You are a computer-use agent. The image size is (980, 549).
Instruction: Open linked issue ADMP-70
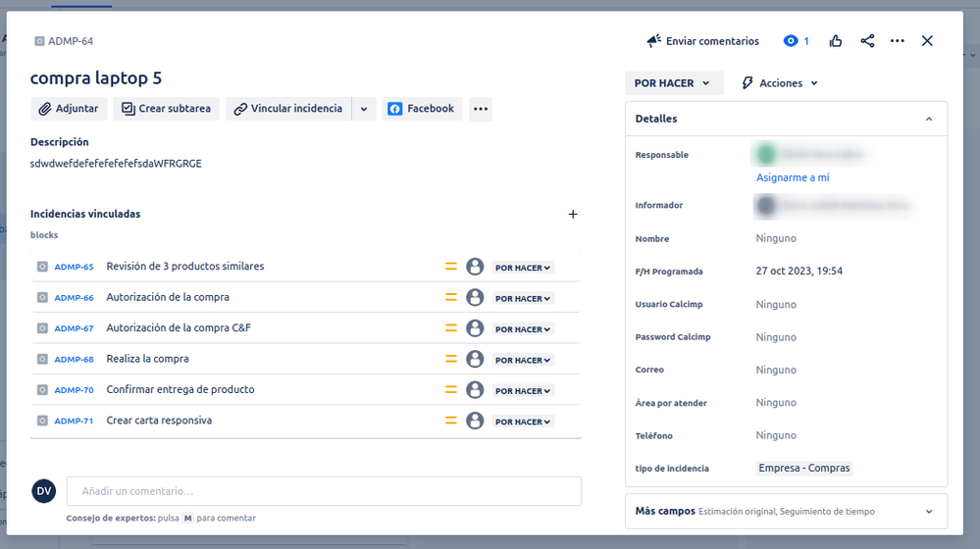pyautogui.click(x=74, y=390)
